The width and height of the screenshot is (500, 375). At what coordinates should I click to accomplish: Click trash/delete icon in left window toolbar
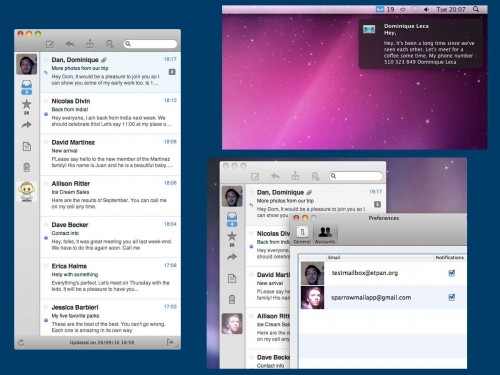pyautogui.click(x=110, y=44)
